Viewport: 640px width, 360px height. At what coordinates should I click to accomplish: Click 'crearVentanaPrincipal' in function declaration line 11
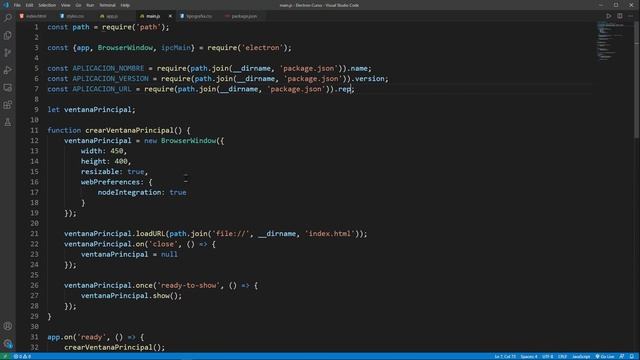click(129, 130)
